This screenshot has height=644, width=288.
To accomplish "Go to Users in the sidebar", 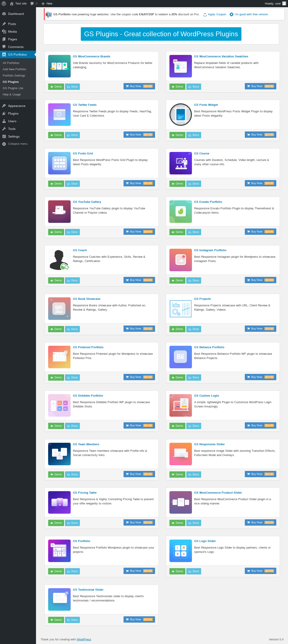I will coord(18,121).
